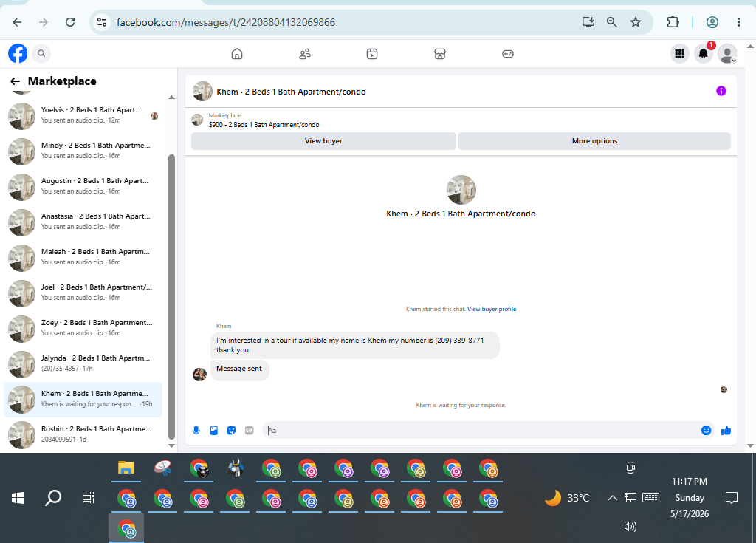Open the zoom magnifier in address bar
This screenshot has width=756, height=543.
612,22
